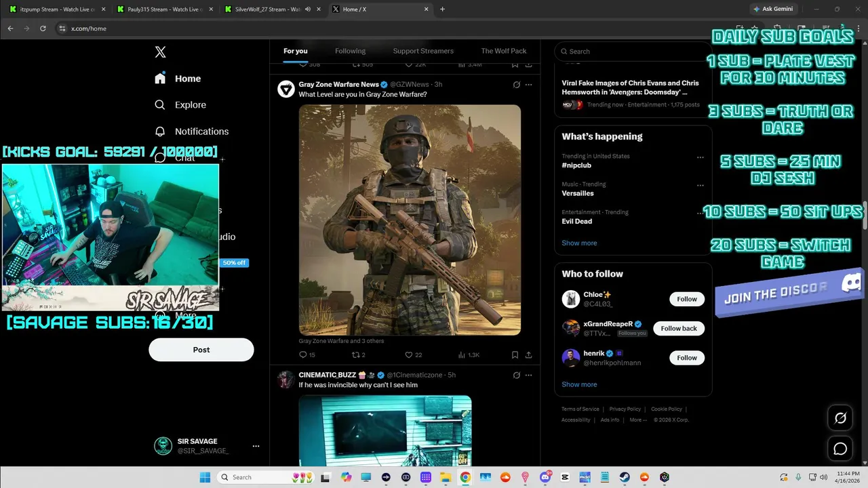Click the Post button
The width and height of the screenshot is (868, 488).
pos(201,350)
